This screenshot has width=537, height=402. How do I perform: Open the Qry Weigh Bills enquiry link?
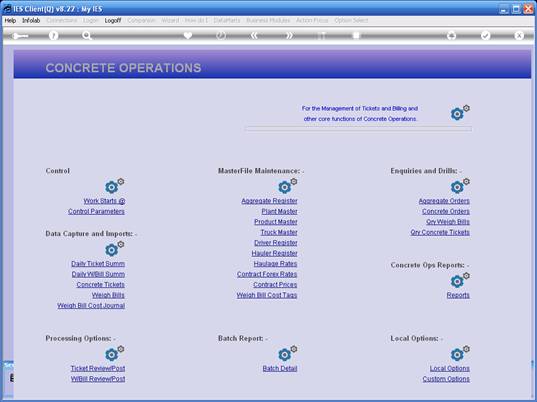[x=448, y=222]
